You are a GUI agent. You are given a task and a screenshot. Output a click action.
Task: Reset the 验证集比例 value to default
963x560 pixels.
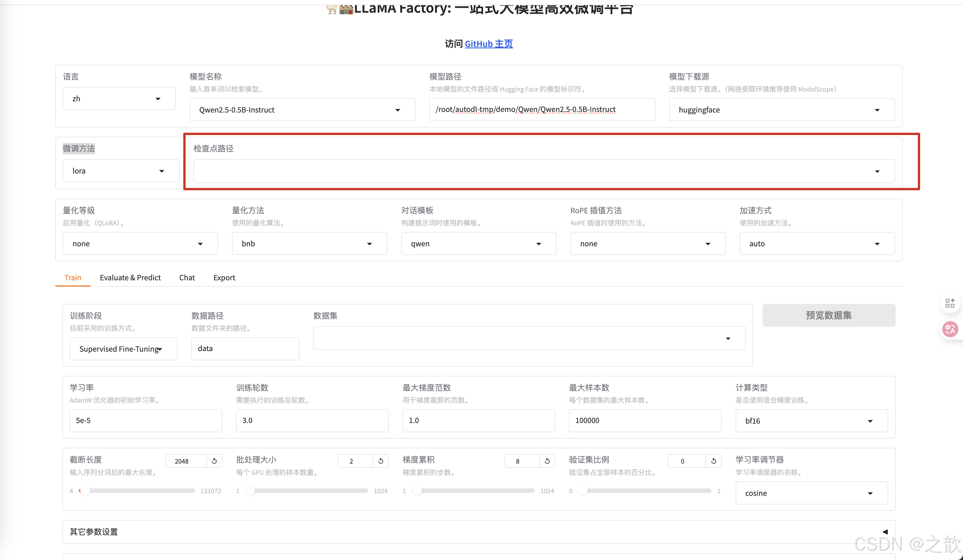point(713,461)
